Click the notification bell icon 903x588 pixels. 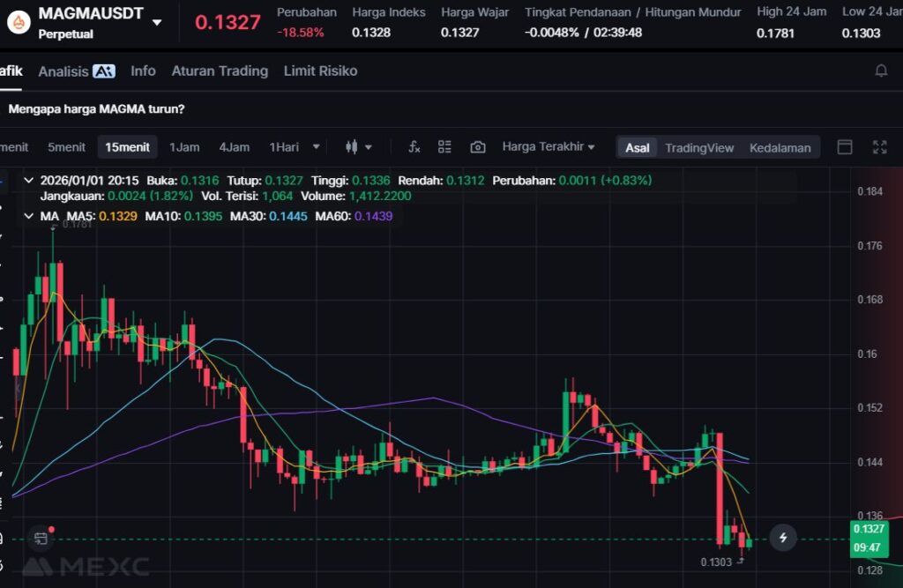[880, 71]
